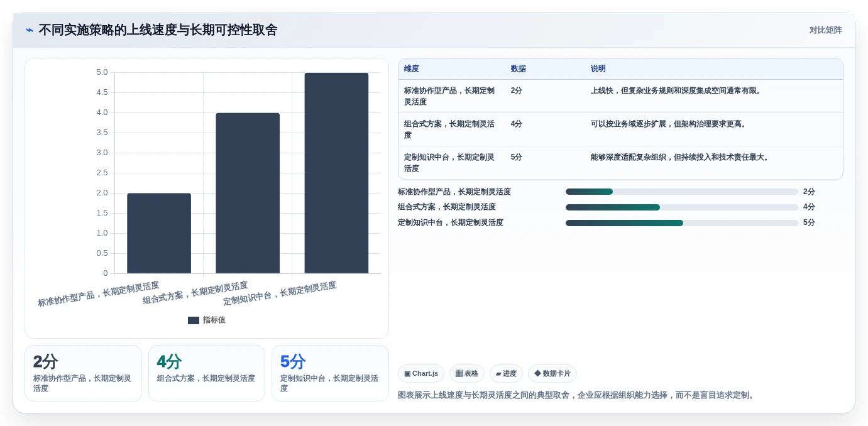Click x-axis label 标准协作型产品，长期定制灵活度

coord(99,294)
